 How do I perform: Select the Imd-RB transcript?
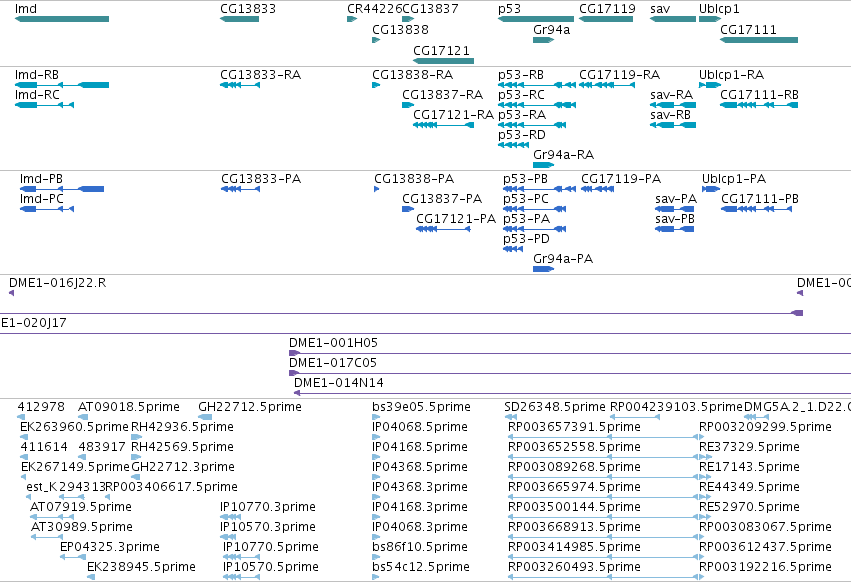click(62, 85)
